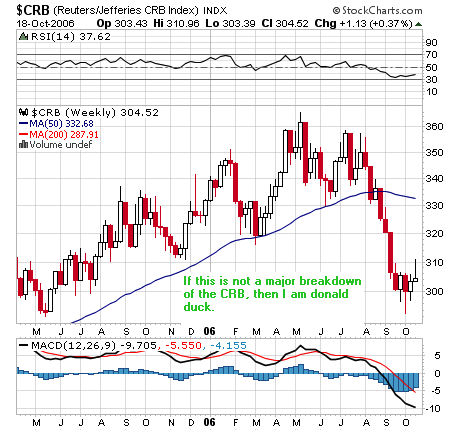Click the RSI(14) 37.62 label

(71, 36)
